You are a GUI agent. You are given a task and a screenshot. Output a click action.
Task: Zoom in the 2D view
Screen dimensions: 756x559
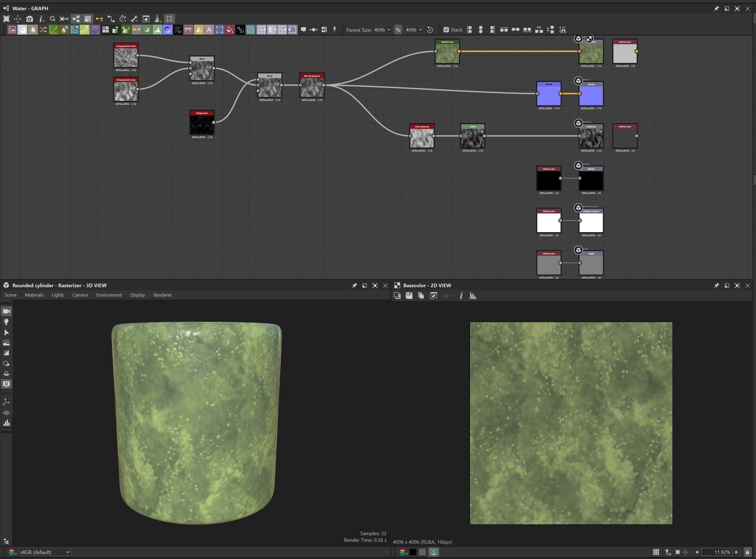click(736, 552)
